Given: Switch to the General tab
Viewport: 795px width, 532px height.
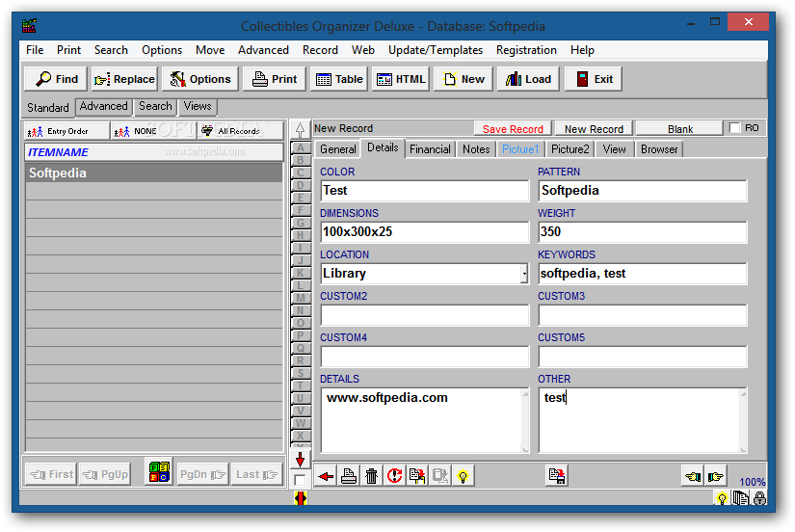Looking at the screenshot, I should tap(337, 149).
